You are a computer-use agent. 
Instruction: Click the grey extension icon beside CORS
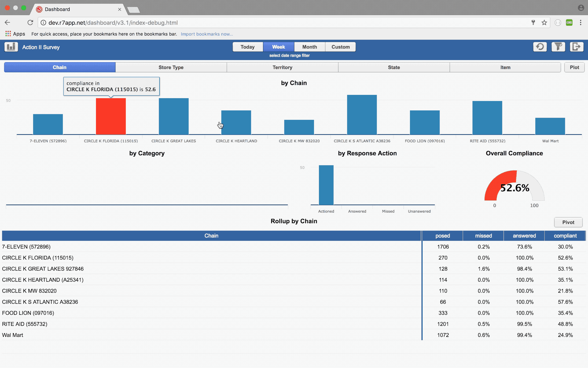tap(558, 23)
